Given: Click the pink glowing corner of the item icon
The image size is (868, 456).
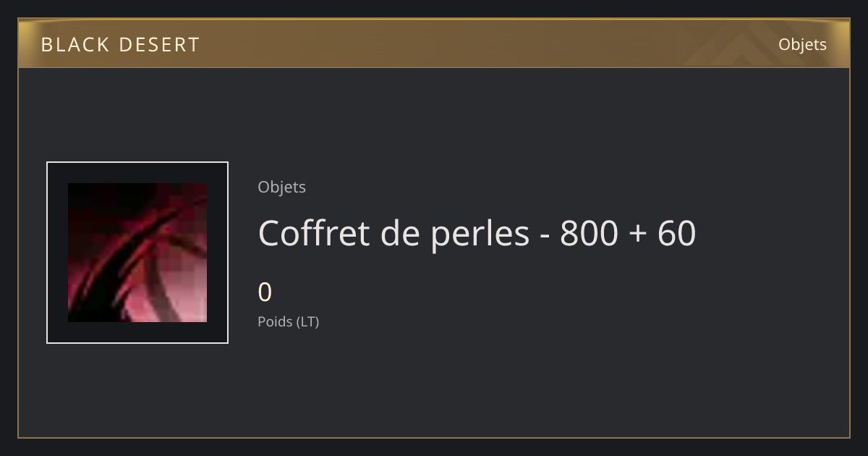Looking at the screenshot, I should [x=184, y=304].
